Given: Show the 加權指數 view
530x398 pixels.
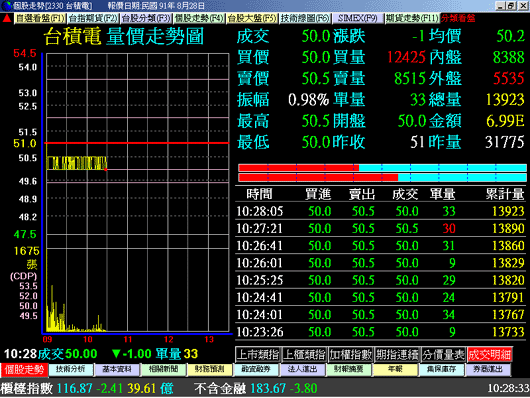Looking at the screenshot, I should coord(351,355).
